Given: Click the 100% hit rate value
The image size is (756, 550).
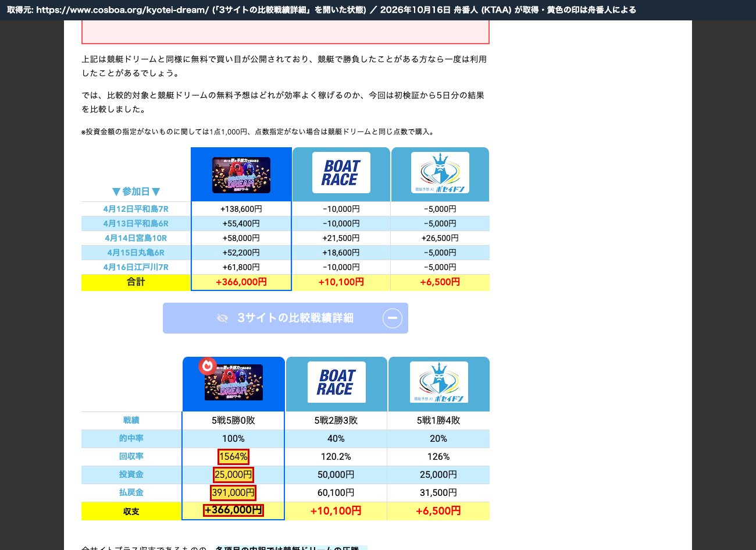Looking at the screenshot, I should (233, 438).
